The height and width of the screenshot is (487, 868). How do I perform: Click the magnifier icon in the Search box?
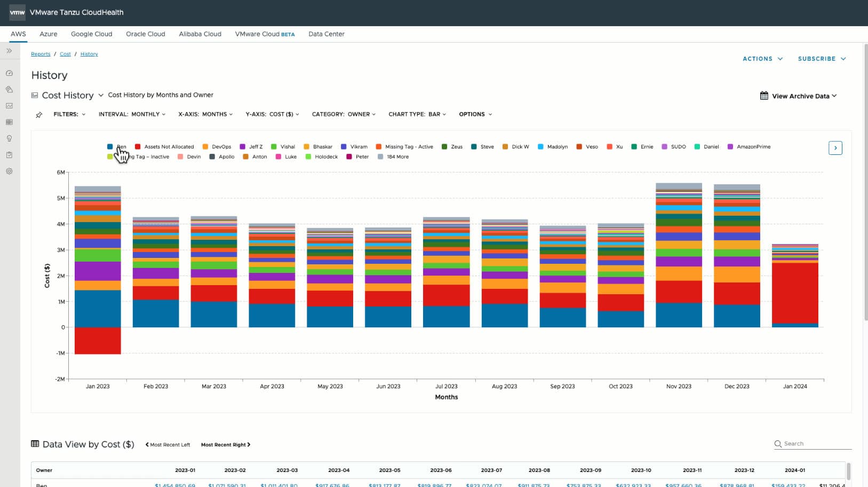778,444
